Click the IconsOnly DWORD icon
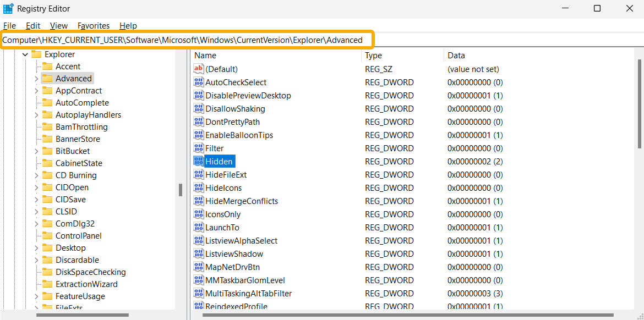This screenshot has width=644, height=320. point(198,214)
